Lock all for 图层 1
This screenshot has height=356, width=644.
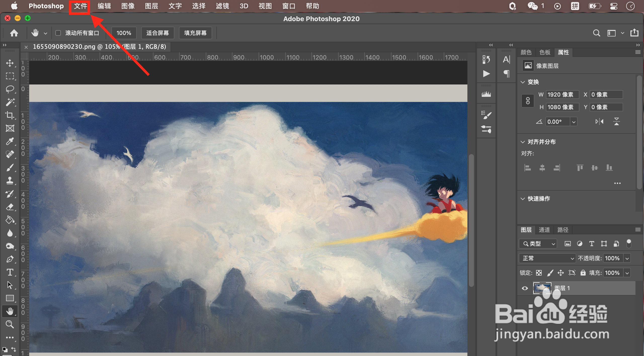583,273
